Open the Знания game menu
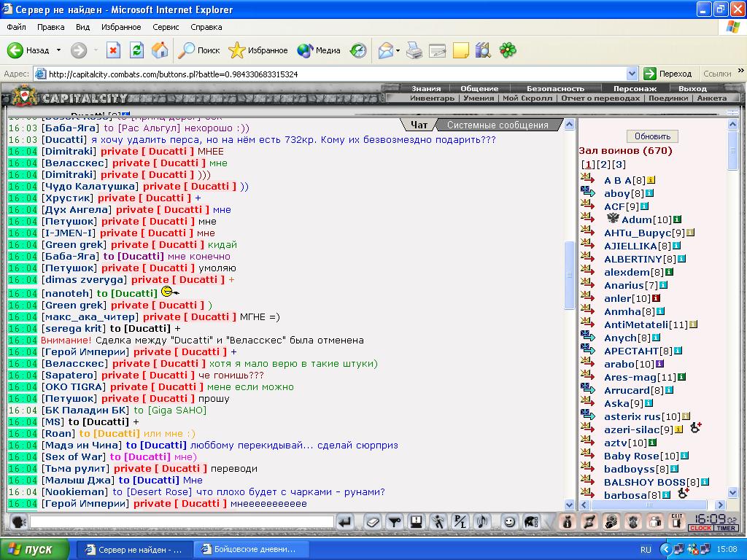 coord(426,88)
